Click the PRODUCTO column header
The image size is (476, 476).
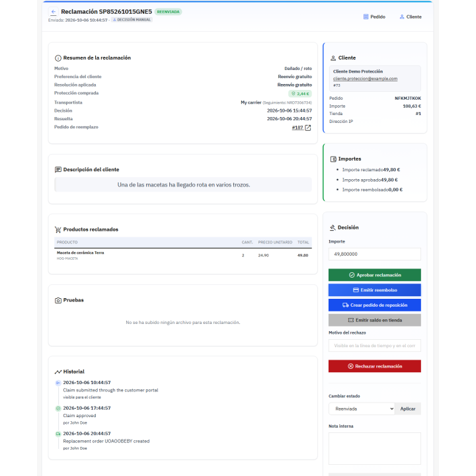click(67, 242)
